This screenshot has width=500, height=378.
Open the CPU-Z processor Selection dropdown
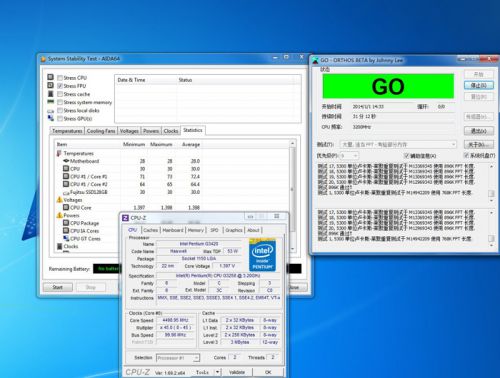point(178,358)
